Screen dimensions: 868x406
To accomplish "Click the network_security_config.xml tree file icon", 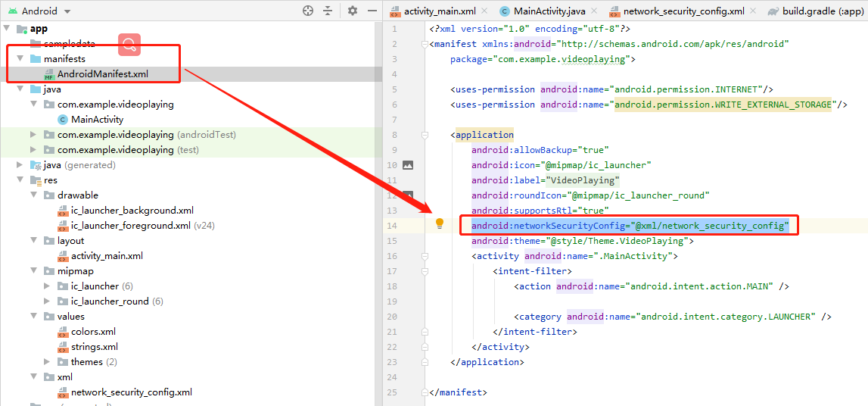I will [x=63, y=392].
